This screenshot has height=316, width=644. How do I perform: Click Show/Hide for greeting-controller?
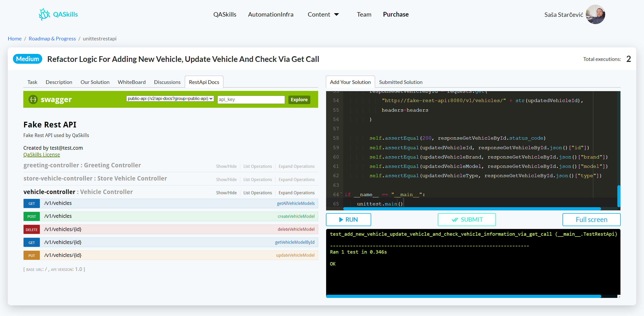[226, 166]
